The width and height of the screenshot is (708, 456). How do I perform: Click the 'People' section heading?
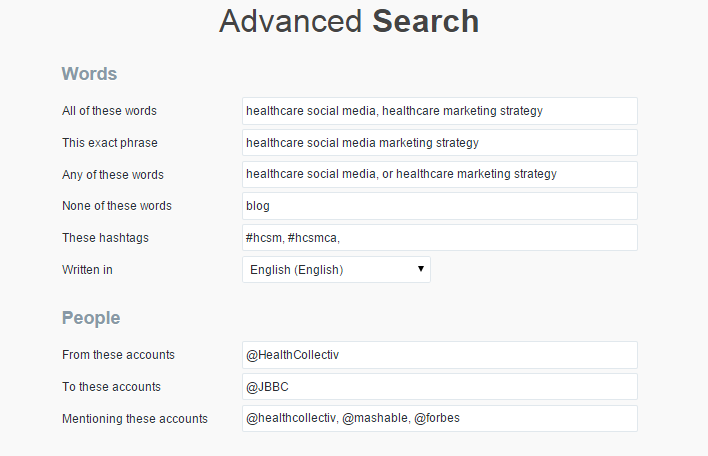[91, 318]
